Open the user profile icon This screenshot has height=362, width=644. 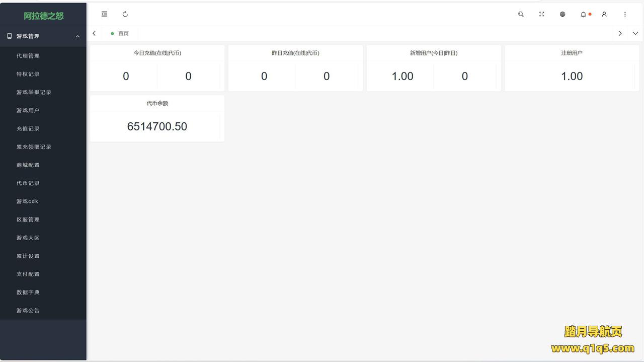(604, 14)
